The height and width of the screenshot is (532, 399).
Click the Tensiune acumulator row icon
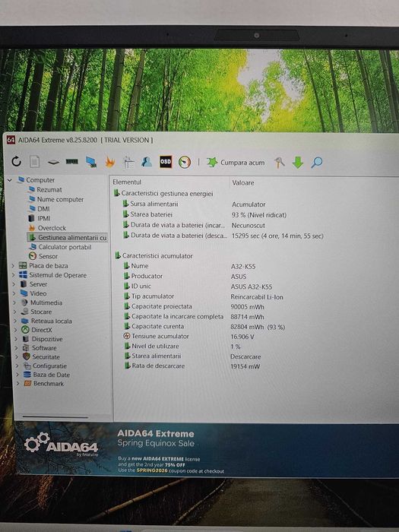click(x=127, y=336)
